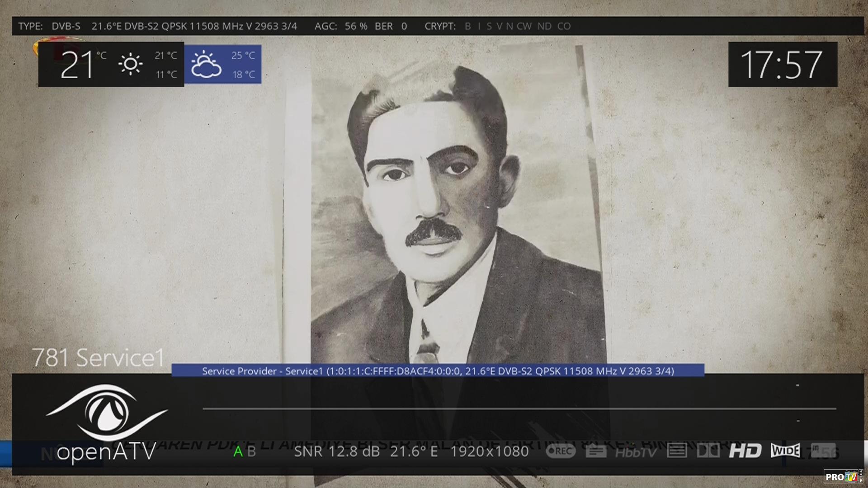This screenshot has height=488, width=868.
Task: Click the SNR 12.8 dB readout
Action: 337,451
